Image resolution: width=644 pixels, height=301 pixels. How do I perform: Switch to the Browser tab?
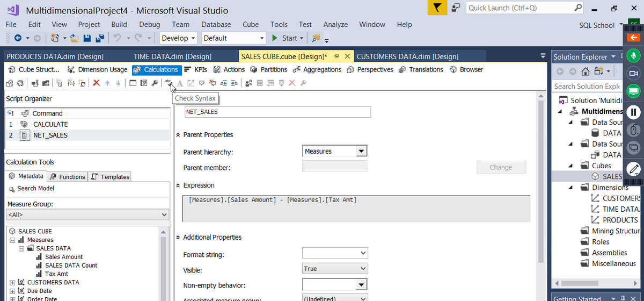pyautogui.click(x=466, y=69)
